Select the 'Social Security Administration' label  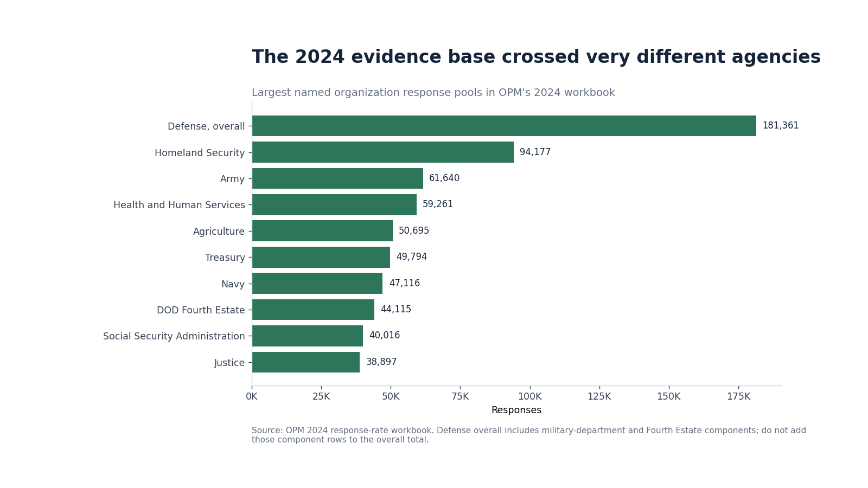click(x=174, y=336)
